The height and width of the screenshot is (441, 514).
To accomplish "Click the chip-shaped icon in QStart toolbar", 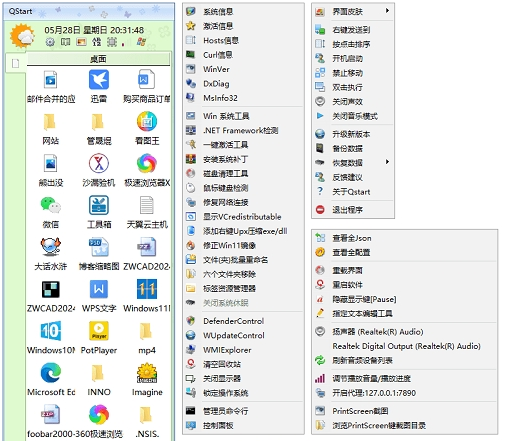I will (x=112, y=42).
